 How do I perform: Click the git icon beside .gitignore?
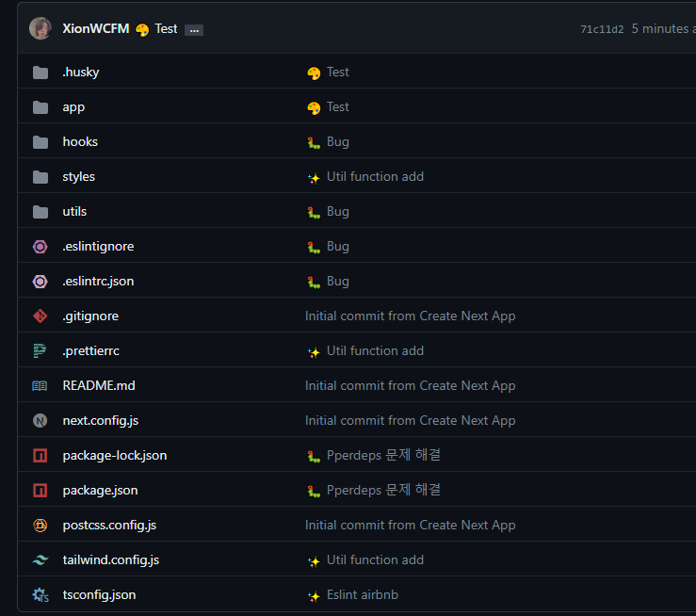click(40, 316)
